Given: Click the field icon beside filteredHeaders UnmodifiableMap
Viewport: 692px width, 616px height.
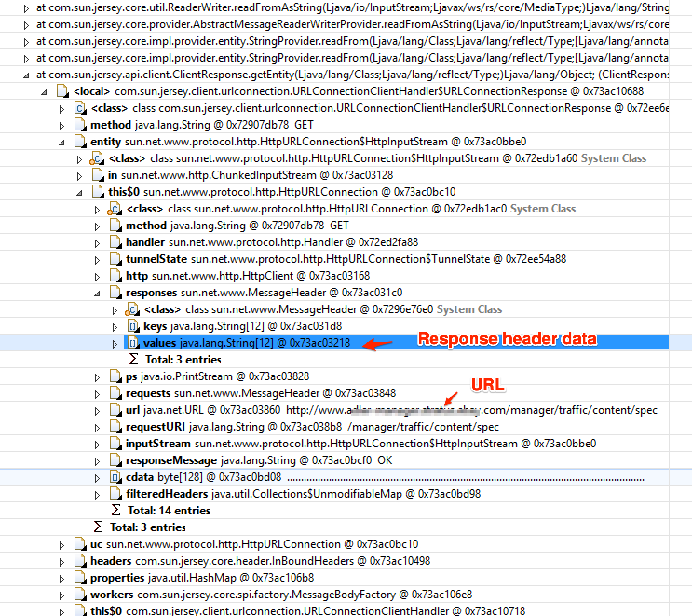Looking at the screenshot, I should (115, 493).
